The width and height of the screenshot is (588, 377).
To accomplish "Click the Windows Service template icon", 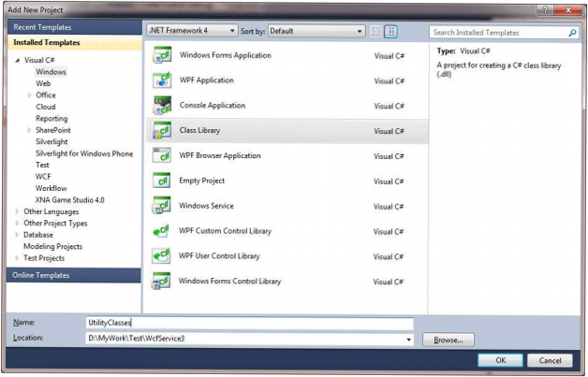I will tap(162, 206).
